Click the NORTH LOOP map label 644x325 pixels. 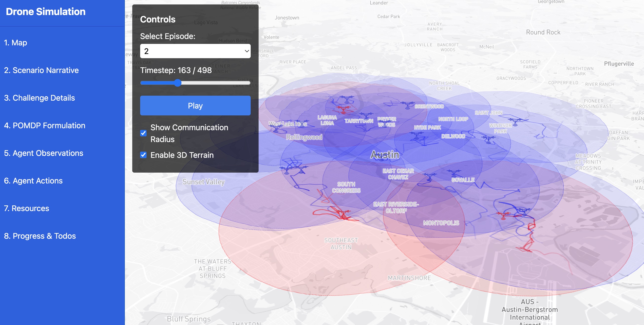[453, 119]
